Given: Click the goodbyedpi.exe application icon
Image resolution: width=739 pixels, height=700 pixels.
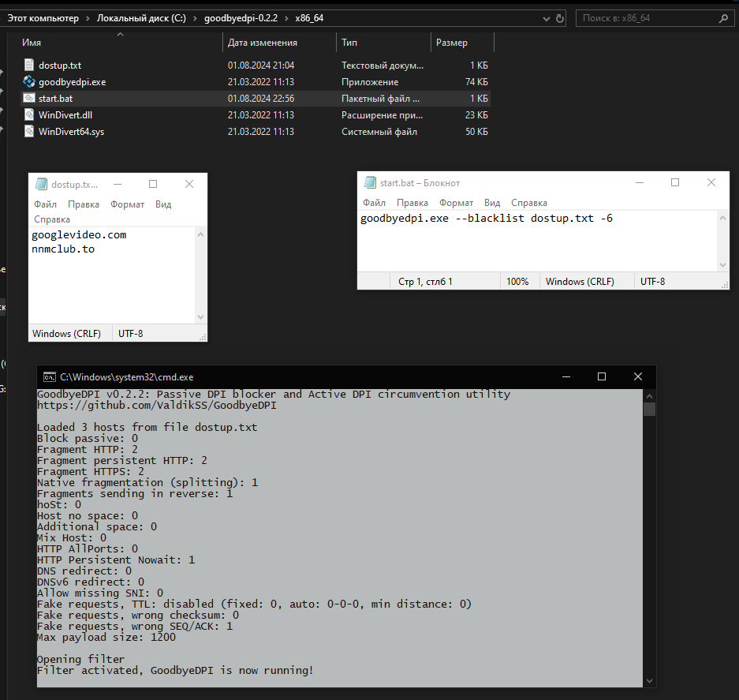Looking at the screenshot, I should point(28,81).
